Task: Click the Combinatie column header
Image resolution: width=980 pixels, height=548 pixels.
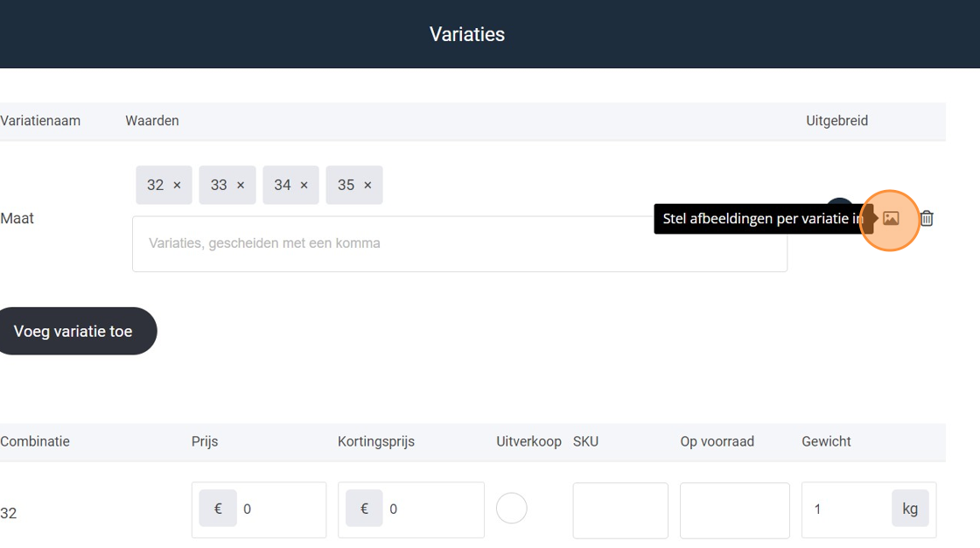Action: 35,442
